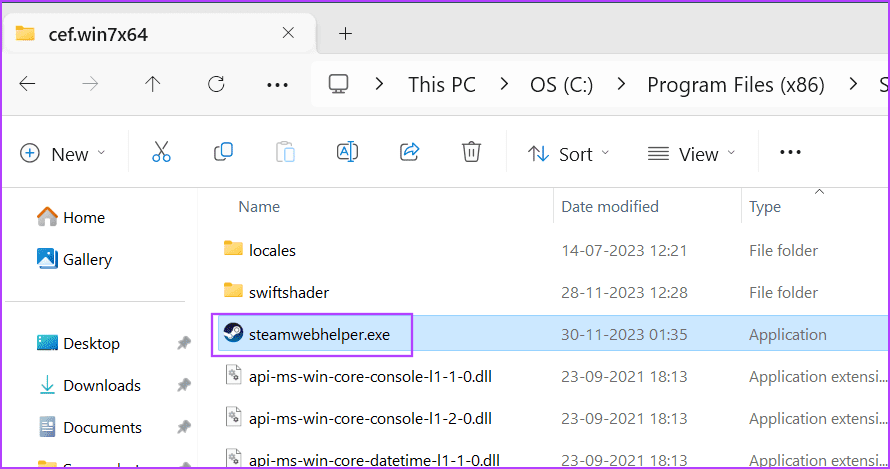Click the Cut scissors icon
890x469 pixels.
pyautogui.click(x=161, y=153)
